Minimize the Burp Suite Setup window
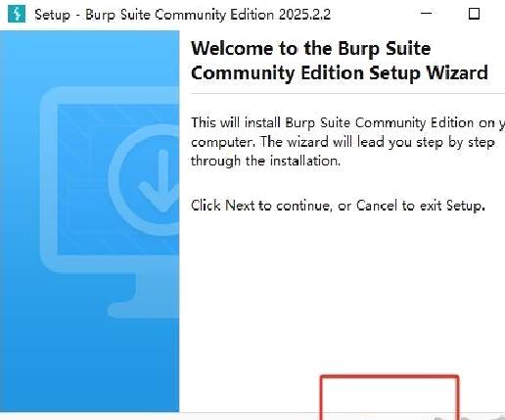505x420 pixels. (426, 14)
